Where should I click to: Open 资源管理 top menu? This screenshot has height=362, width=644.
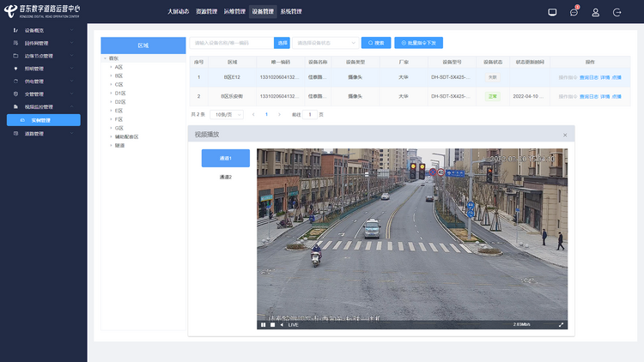pyautogui.click(x=207, y=12)
